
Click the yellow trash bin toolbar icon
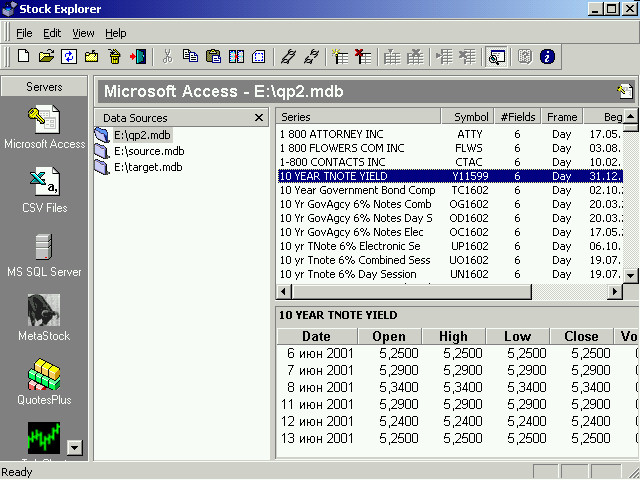coord(115,56)
